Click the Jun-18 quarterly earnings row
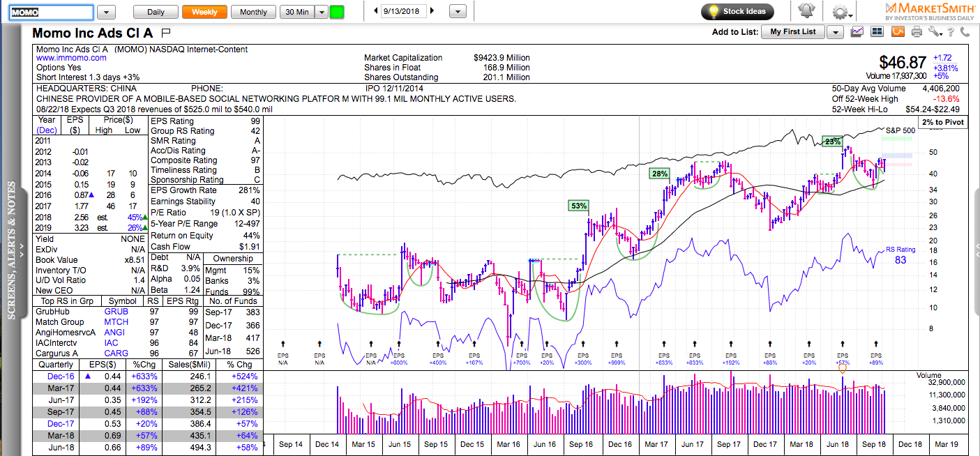 pyautogui.click(x=149, y=447)
